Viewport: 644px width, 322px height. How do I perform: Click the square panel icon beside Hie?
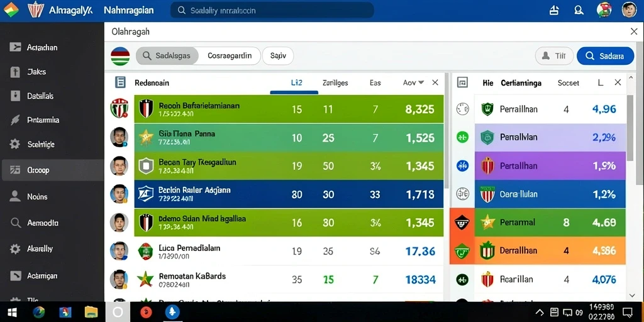coord(462,82)
